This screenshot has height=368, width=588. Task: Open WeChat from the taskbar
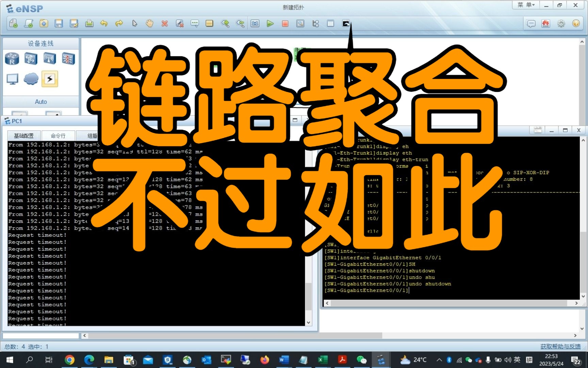click(361, 360)
